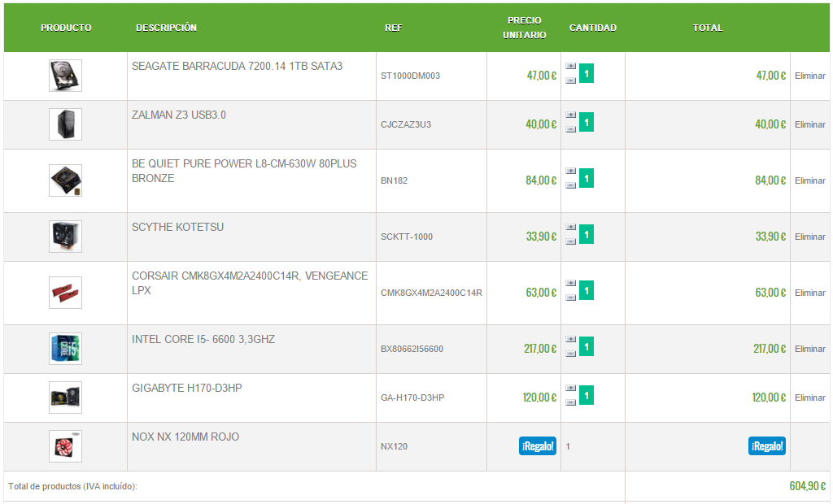Decrease Be Quiet Pure Power quantity
Viewport: 833px width, 504px height.
pos(570,185)
